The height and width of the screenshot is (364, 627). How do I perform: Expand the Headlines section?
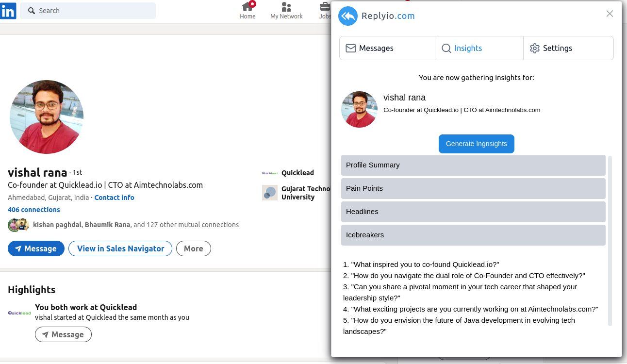tap(473, 212)
